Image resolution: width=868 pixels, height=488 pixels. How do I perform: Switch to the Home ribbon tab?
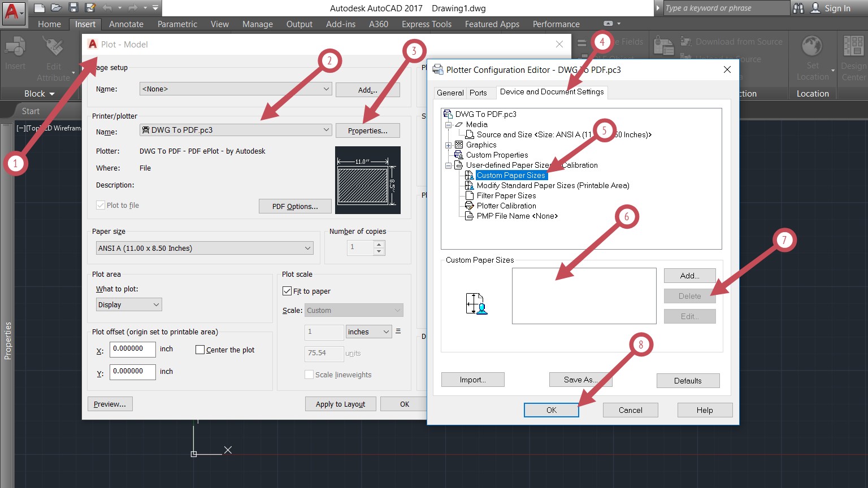tap(49, 24)
